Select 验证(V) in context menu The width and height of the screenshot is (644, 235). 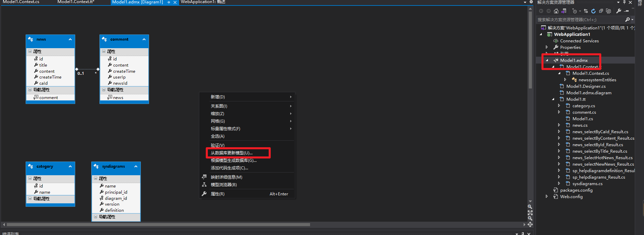[x=247, y=145]
